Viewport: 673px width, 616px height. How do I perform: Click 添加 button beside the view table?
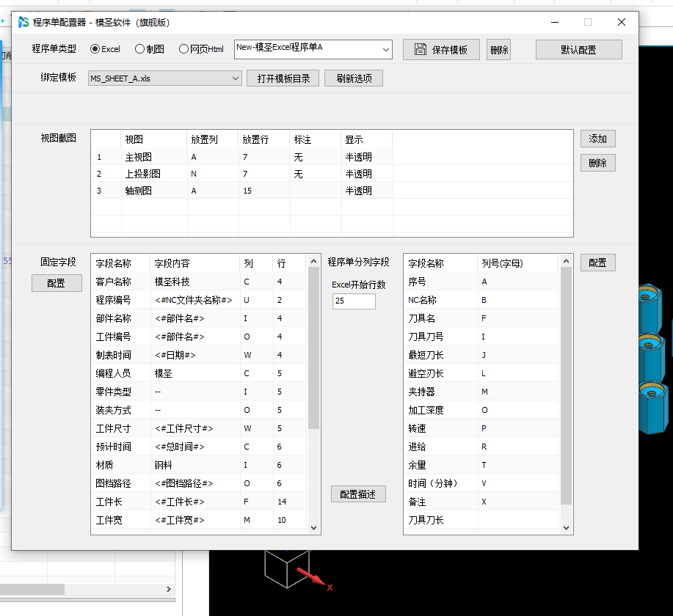pyautogui.click(x=598, y=139)
